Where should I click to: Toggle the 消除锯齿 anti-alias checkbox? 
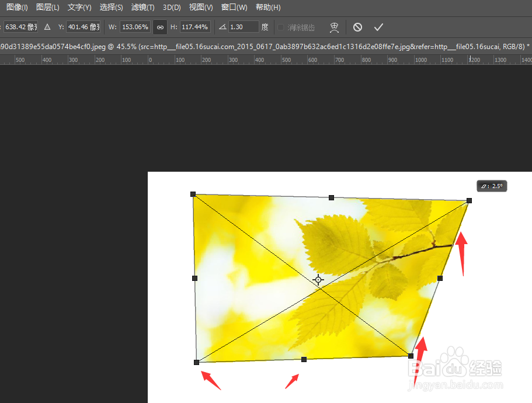click(x=280, y=27)
